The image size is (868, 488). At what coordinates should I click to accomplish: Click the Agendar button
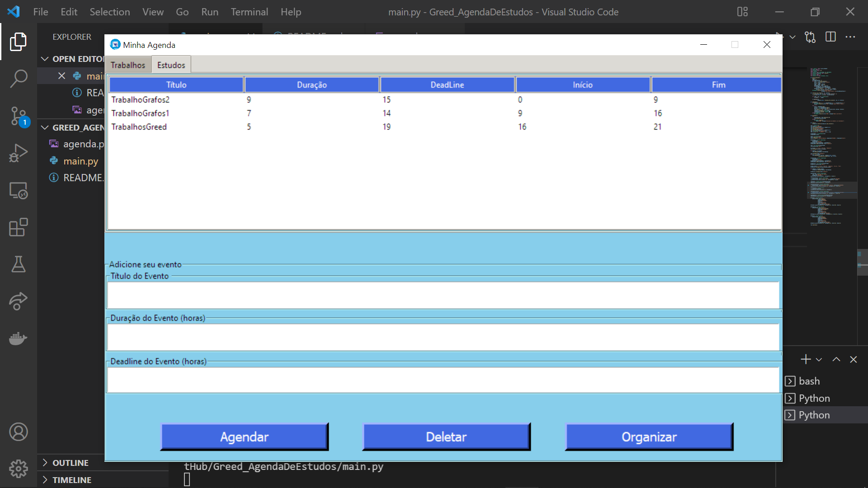tap(244, 436)
